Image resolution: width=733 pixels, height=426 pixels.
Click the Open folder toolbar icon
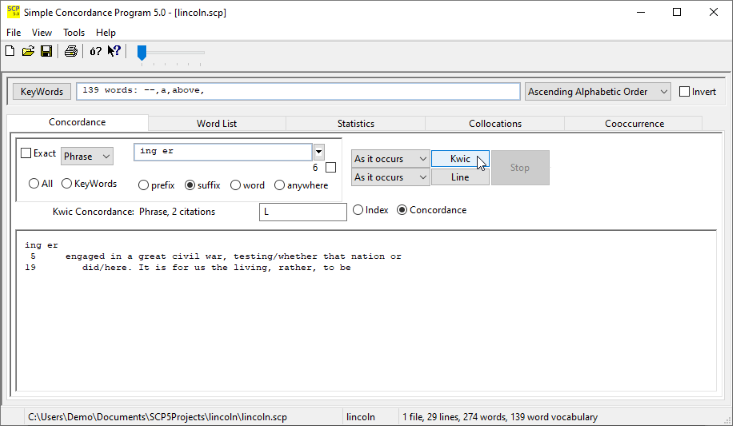(x=28, y=52)
